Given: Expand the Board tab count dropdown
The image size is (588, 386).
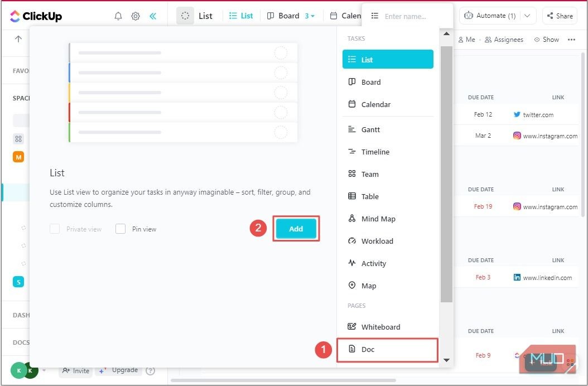Looking at the screenshot, I should click(x=310, y=16).
